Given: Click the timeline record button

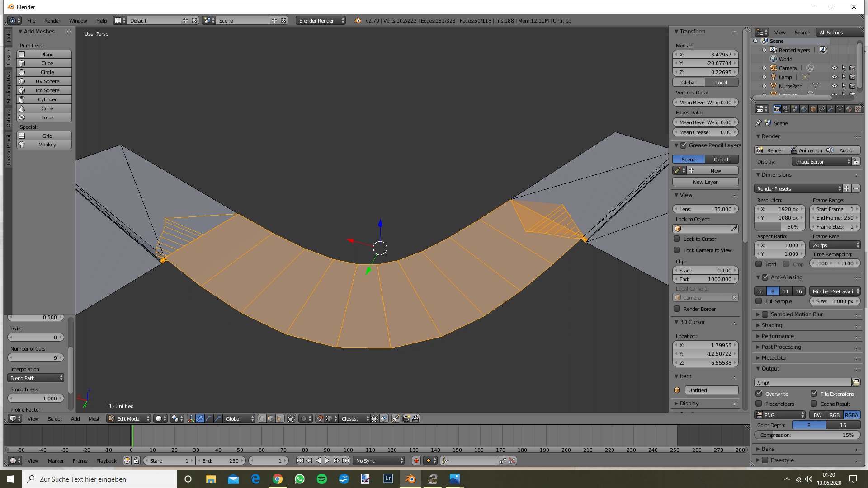Looking at the screenshot, I should point(416,460).
